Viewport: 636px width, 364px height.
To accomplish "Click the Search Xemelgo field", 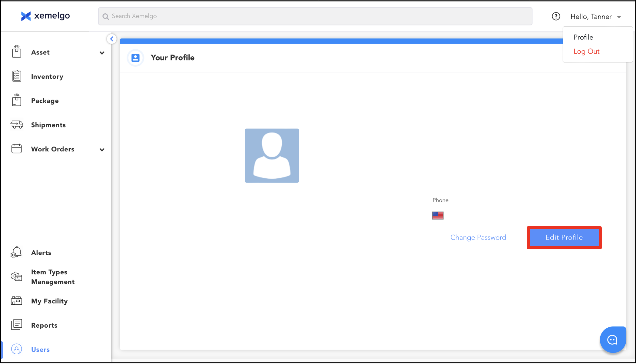I will 315,16.
